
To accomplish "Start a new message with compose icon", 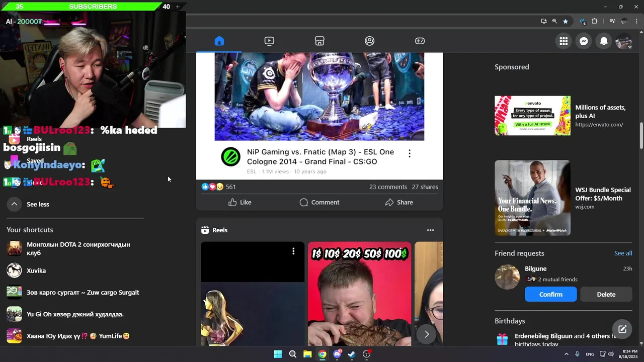I will coord(622,329).
